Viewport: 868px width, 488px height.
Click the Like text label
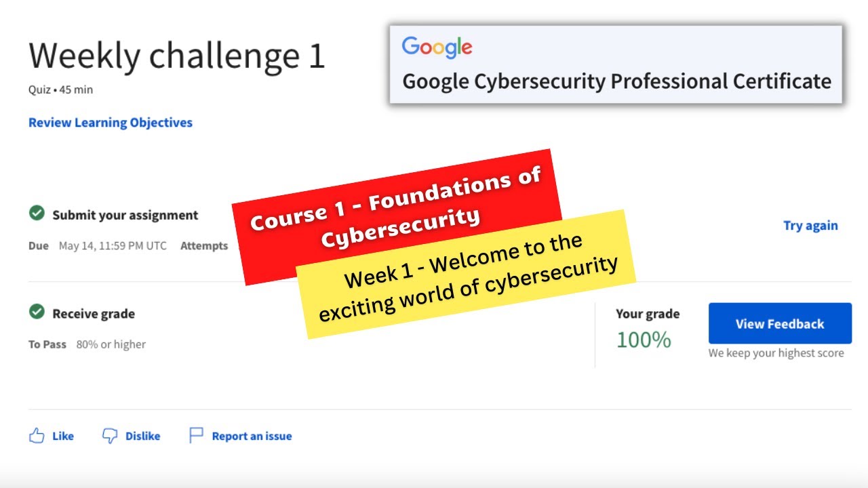pyautogui.click(x=63, y=436)
